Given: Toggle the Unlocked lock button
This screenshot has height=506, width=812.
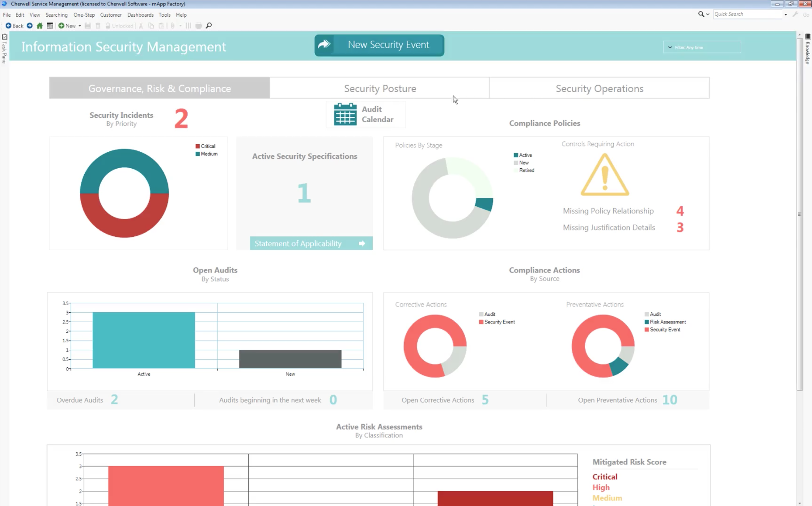Looking at the screenshot, I should click(119, 26).
